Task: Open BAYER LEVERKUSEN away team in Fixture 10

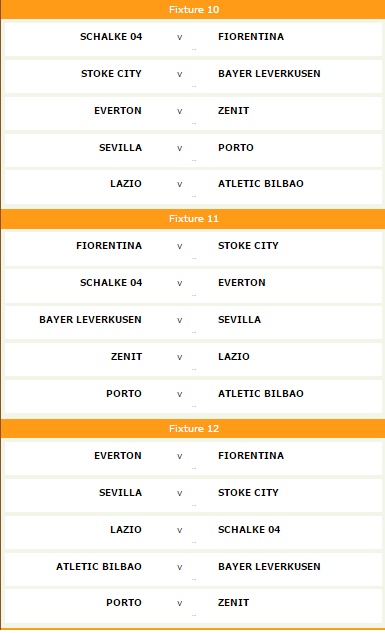Action: click(x=269, y=74)
